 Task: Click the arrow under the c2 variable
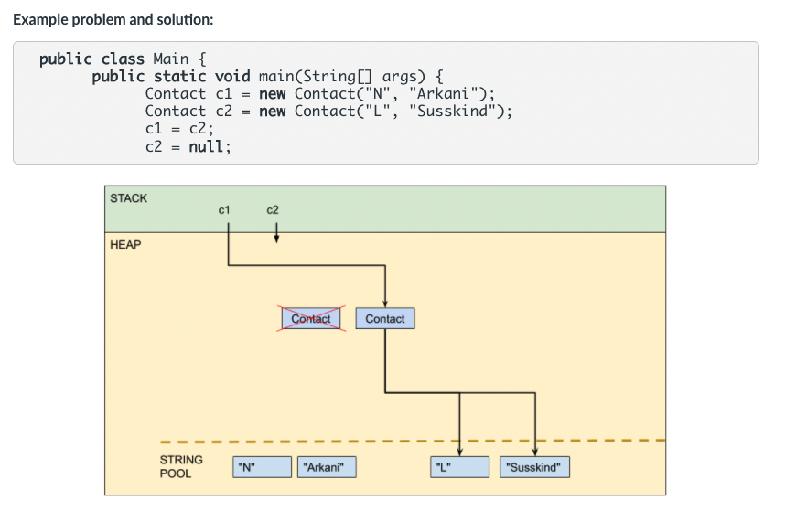click(277, 230)
